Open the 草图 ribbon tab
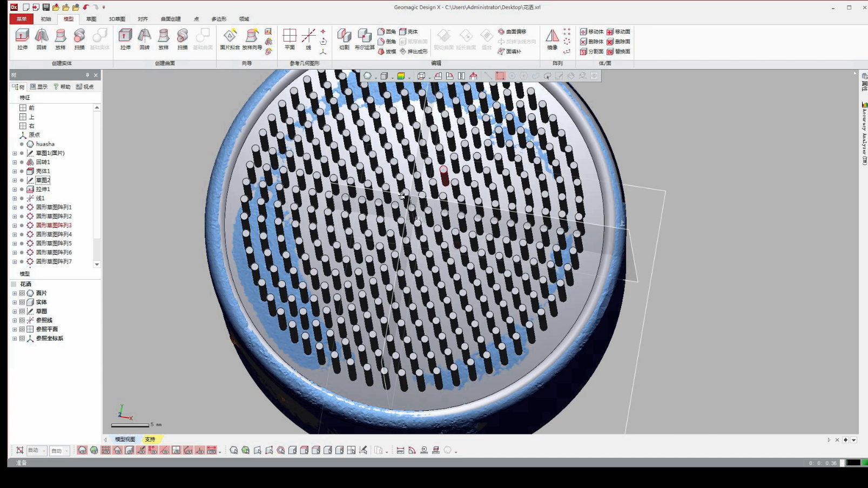 [91, 19]
